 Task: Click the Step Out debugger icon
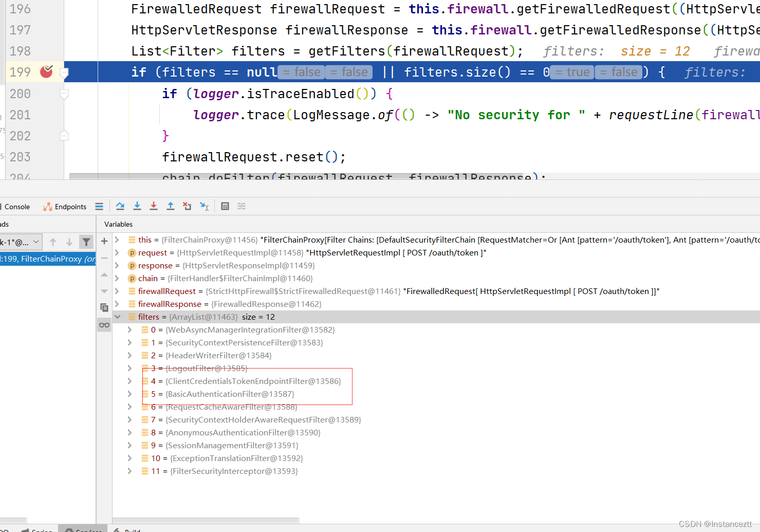(171, 206)
